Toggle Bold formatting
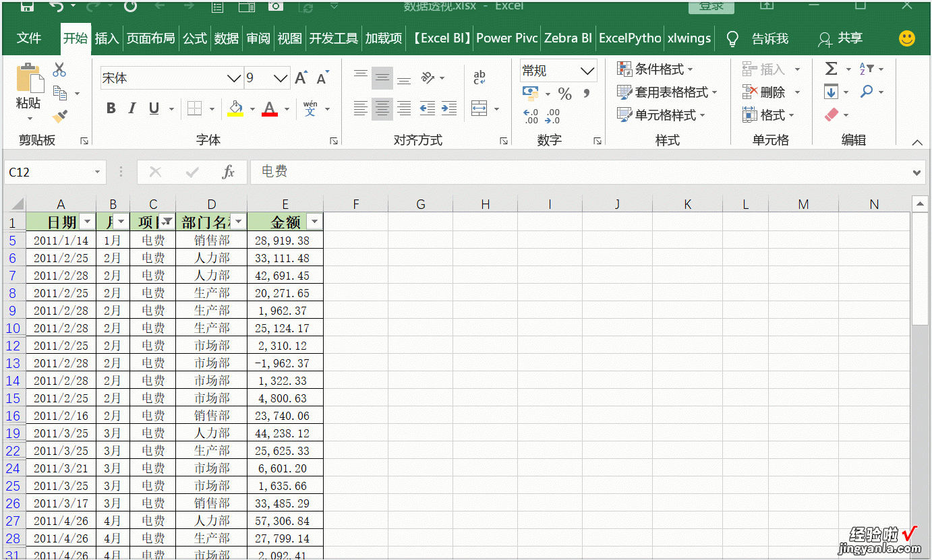 [x=111, y=108]
